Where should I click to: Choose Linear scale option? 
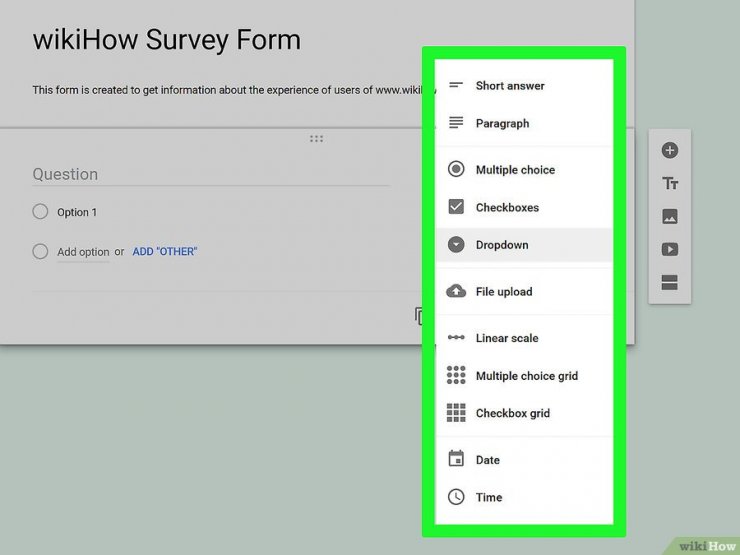point(524,338)
